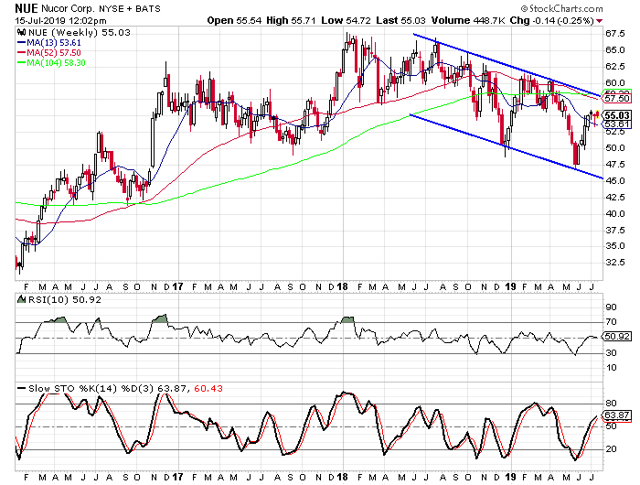
Task: Click the MA(13) 53.61 legend entry
Action: tap(49, 42)
